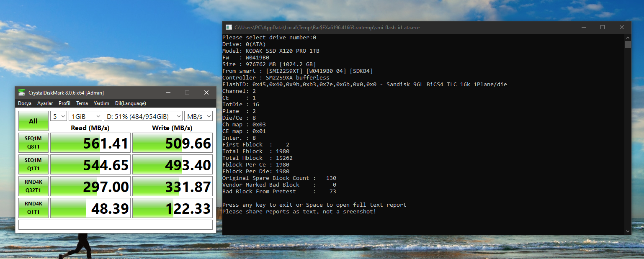Click the console scrollbar down arrow
Image resolution: width=644 pixels, height=259 pixels.
click(627, 231)
